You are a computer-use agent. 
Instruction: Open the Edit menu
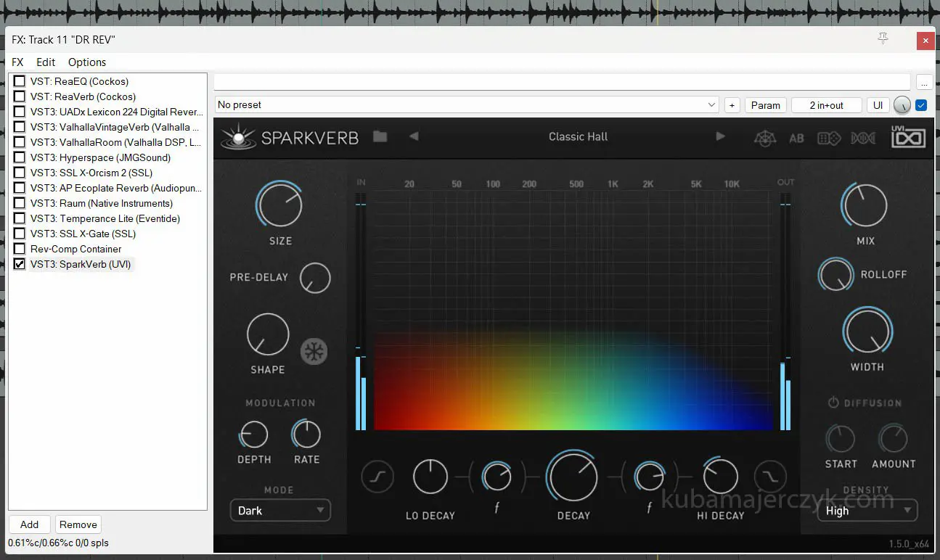(46, 62)
